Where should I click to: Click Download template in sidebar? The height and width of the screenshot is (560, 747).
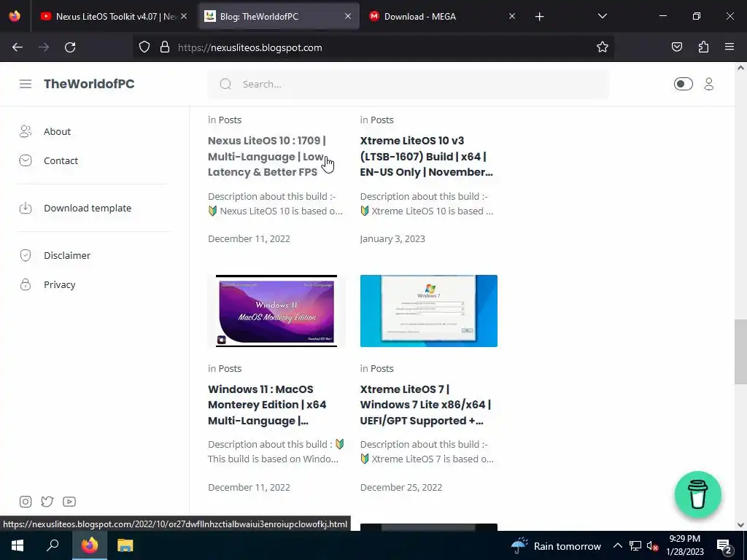[x=88, y=208]
